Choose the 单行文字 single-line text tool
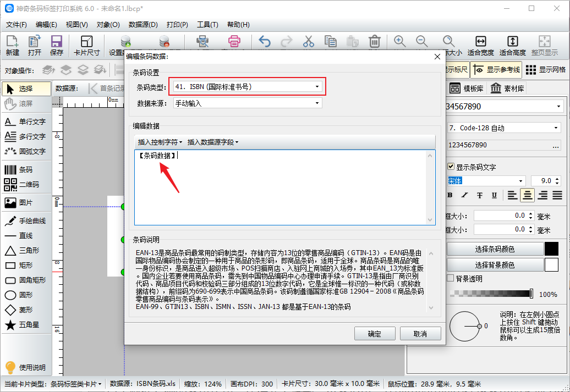 point(26,122)
